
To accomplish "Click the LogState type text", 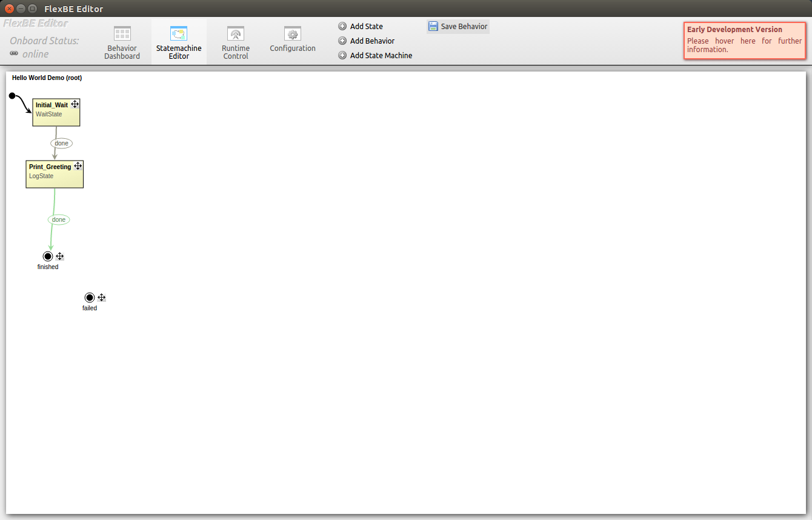I will (x=41, y=176).
